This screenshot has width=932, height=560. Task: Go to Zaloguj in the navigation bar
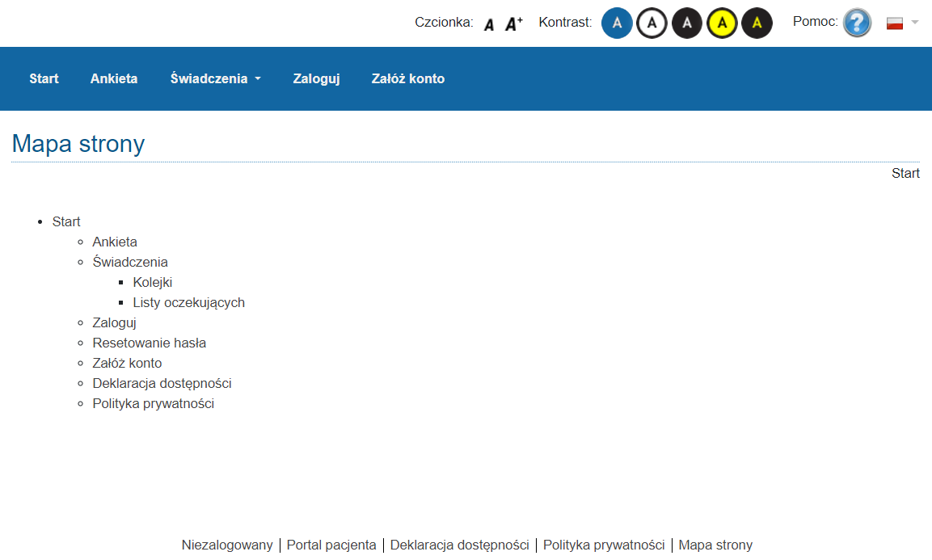click(316, 79)
